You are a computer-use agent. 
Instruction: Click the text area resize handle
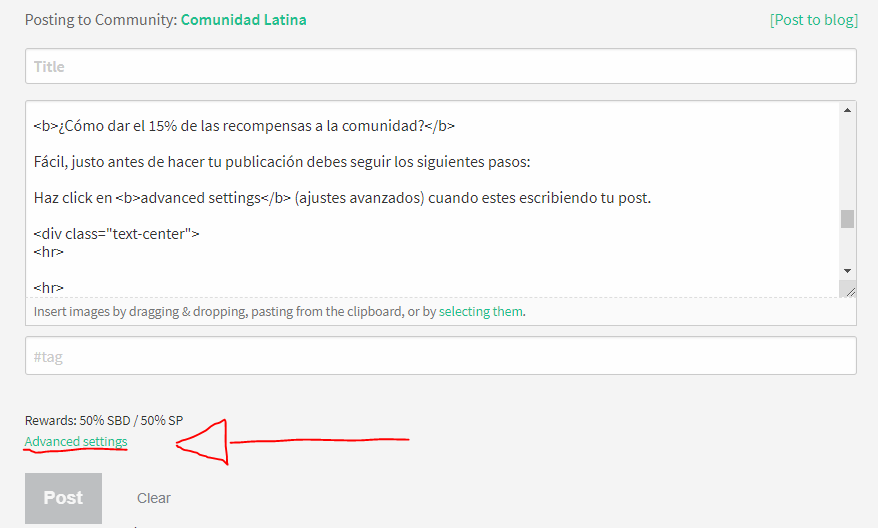pos(850,291)
